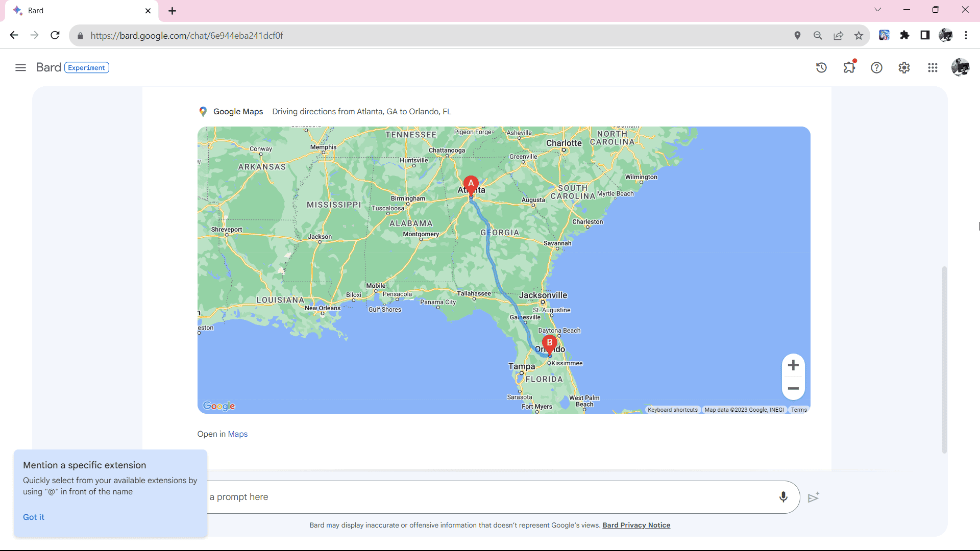The width and height of the screenshot is (980, 551).
Task: Close the Bard browser tab
Action: (148, 11)
